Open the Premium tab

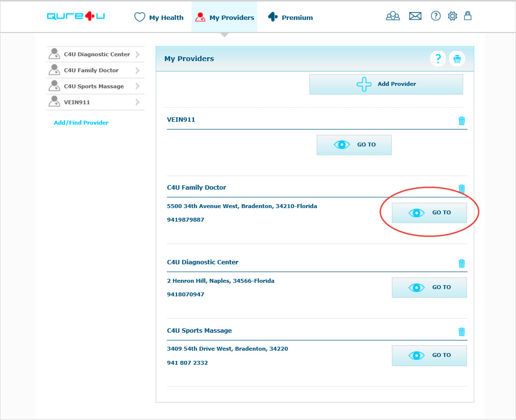[x=290, y=17]
